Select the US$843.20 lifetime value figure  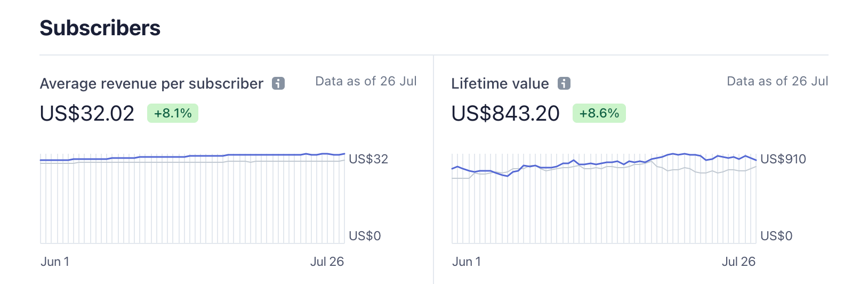point(505,113)
